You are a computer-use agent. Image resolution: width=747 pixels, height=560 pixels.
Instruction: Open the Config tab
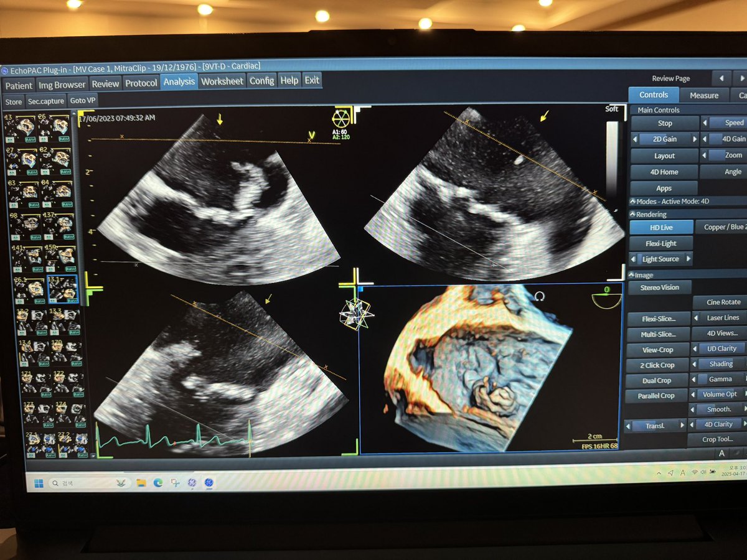click(x=261, y=80)
